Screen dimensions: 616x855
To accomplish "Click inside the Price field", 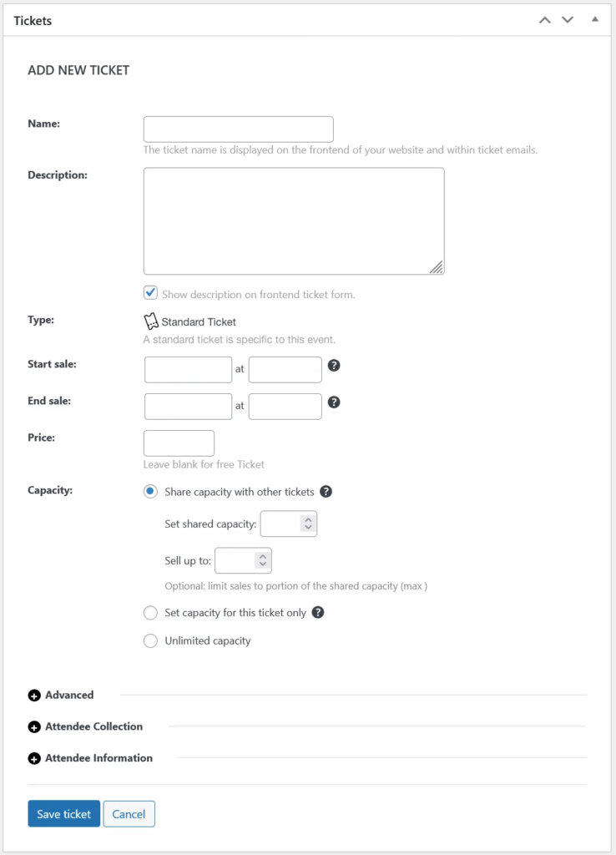I will 178,443.
